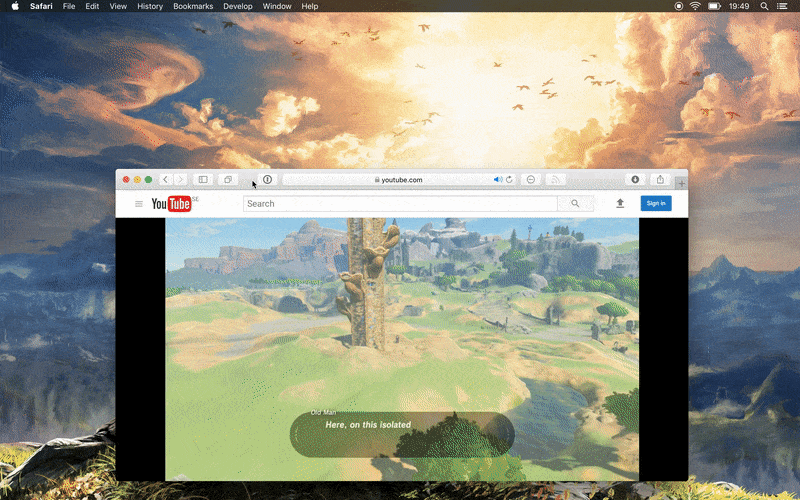
Task: Open the Help menu
Action: coord(310,6)
